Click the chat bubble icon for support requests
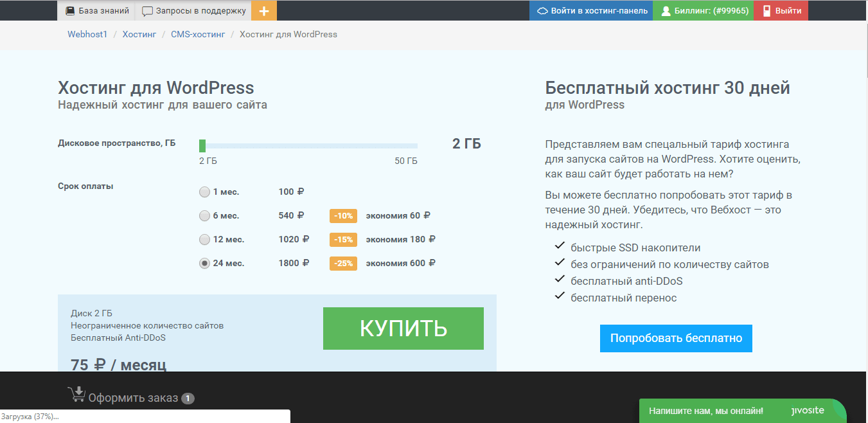This screenshot has width=868, height=423. [147, 11]
